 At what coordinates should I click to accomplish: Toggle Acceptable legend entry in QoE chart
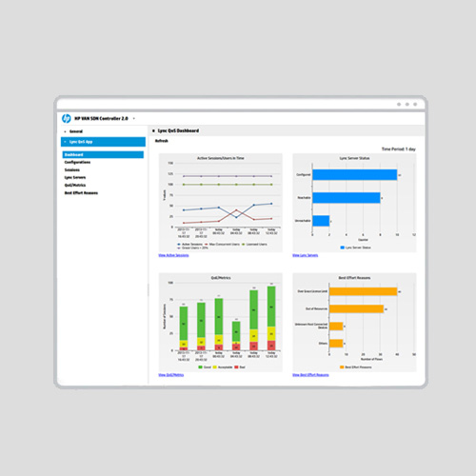pos(223,367)
